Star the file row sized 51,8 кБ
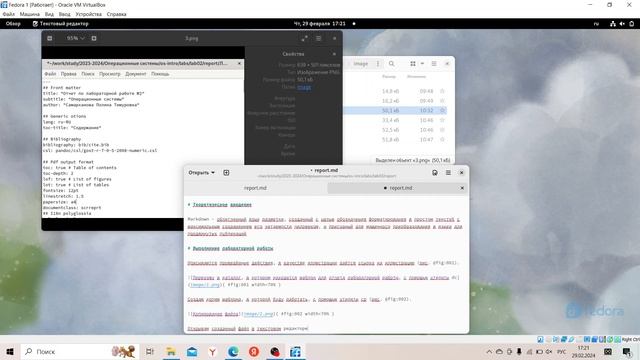The height and width of the screenshot is (360, 640). click(442, 140)
